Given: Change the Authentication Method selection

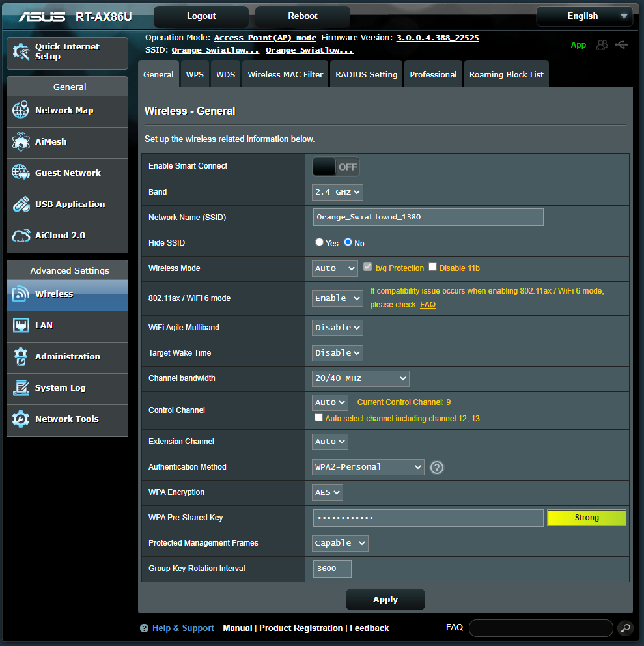Looking at the screenshot, I should [x=367, y=467].
